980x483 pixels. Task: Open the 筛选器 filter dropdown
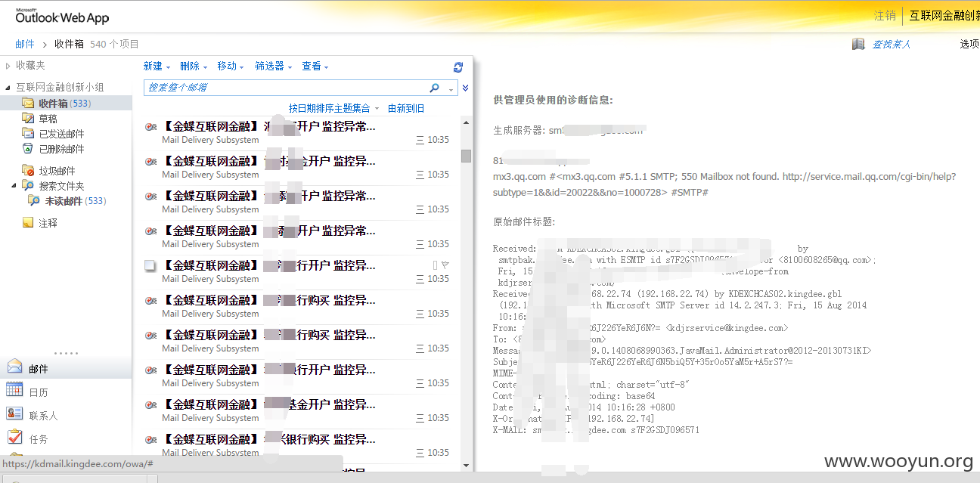[x=274, y=67]
